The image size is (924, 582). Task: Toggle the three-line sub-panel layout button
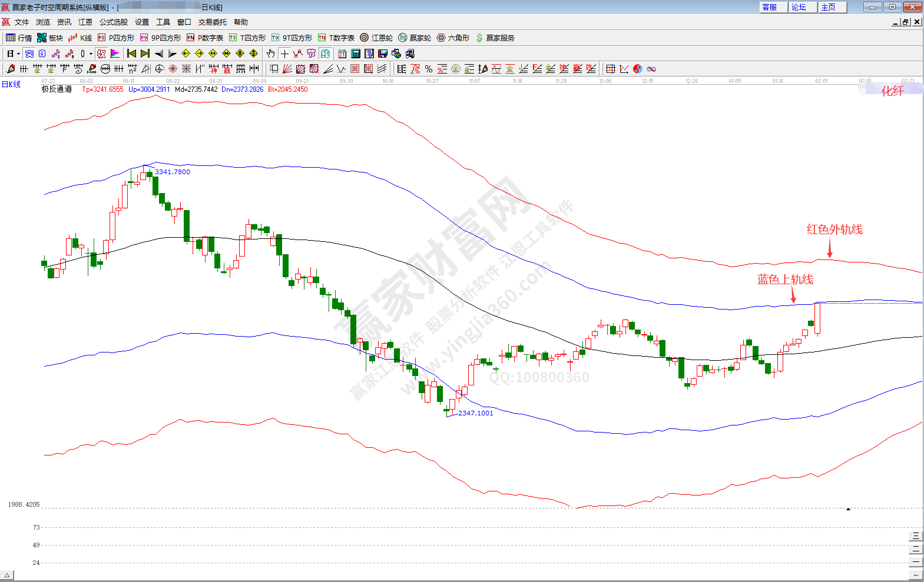pos(916,536)
